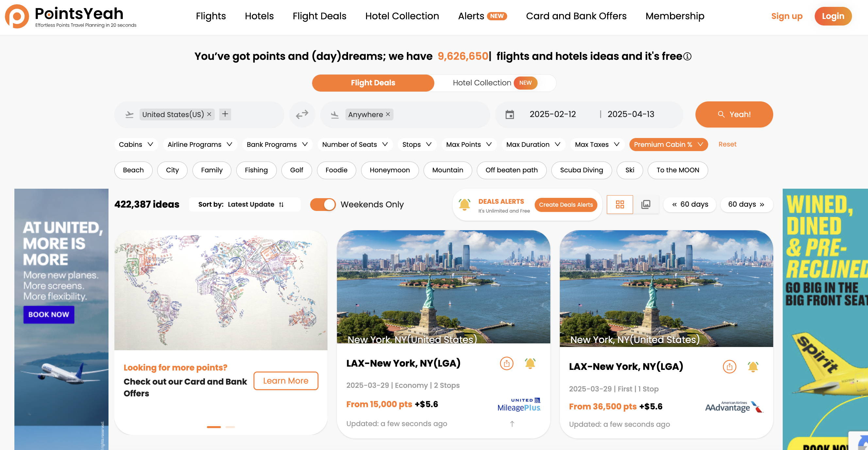Select the Honeymoon theme chip

390,170
